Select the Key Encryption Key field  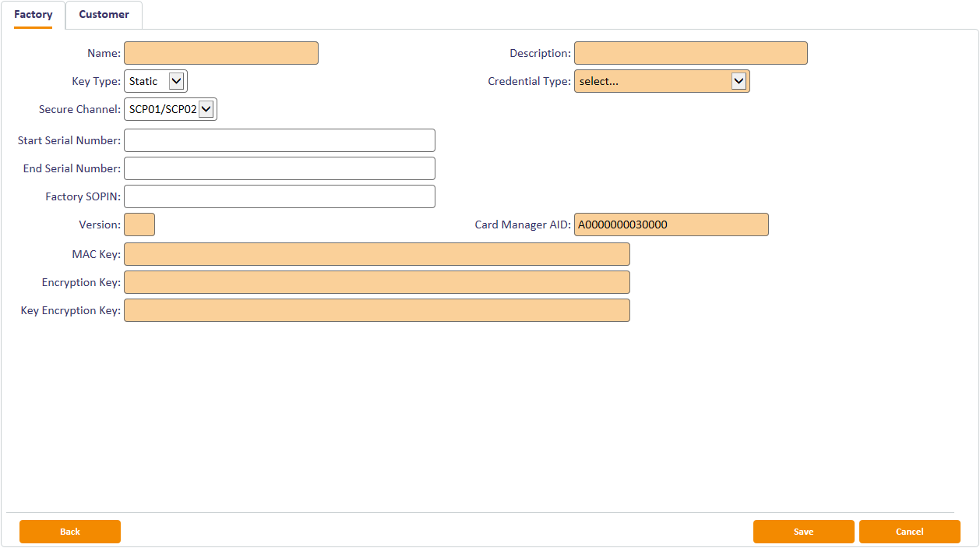pyautogui.click(x=376, y=310)
